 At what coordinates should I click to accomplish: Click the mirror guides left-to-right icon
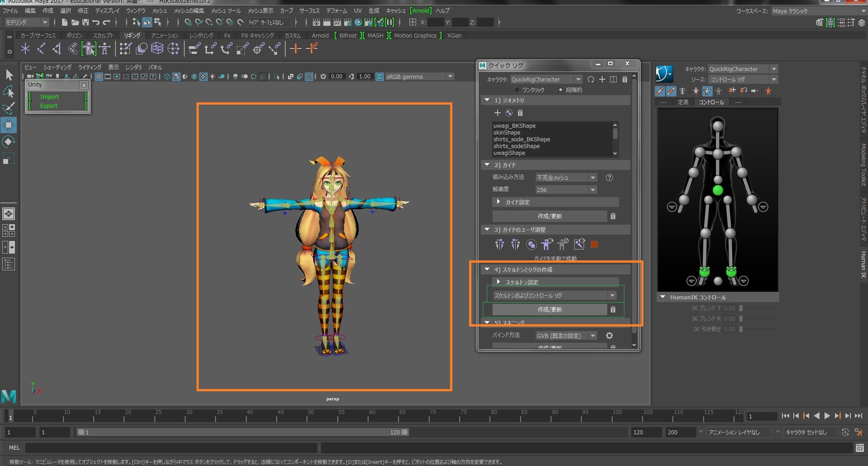point(499,245)
